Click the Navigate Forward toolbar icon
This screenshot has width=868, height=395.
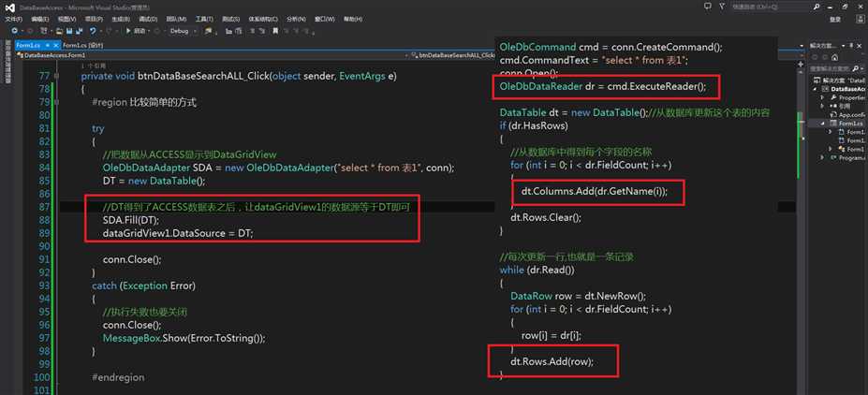pos(31,31)
